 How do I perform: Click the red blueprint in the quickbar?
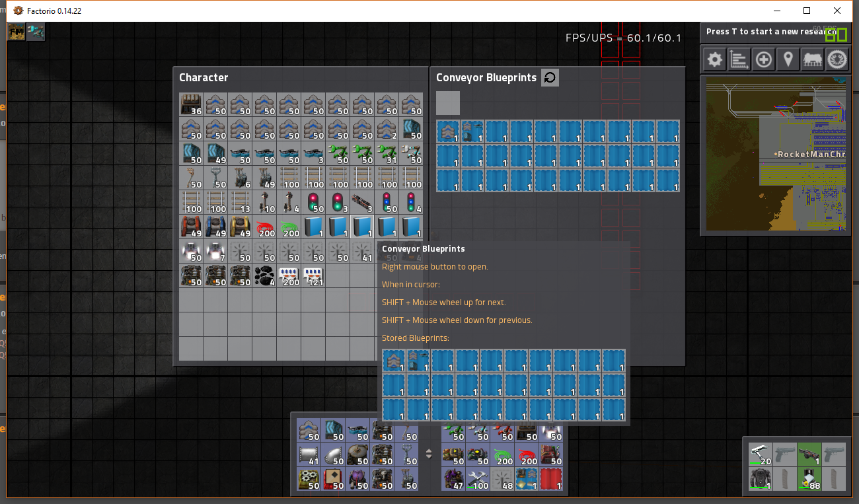pos(551,478)
